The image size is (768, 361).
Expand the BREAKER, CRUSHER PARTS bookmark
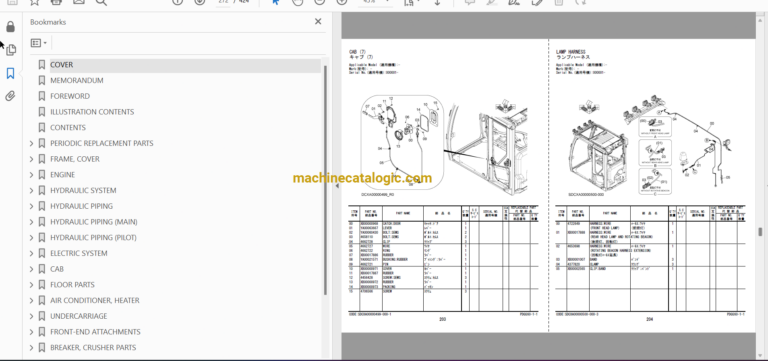(31, 348)
